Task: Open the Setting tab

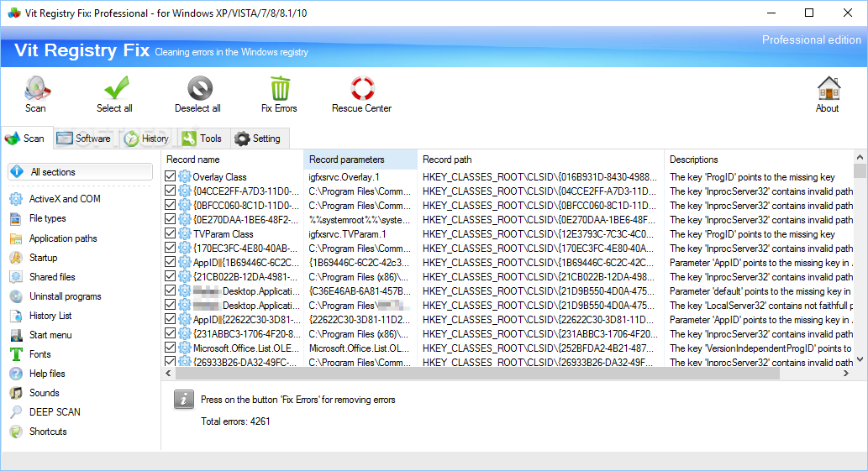Action: pyautogui.click(x=259, y=139)
